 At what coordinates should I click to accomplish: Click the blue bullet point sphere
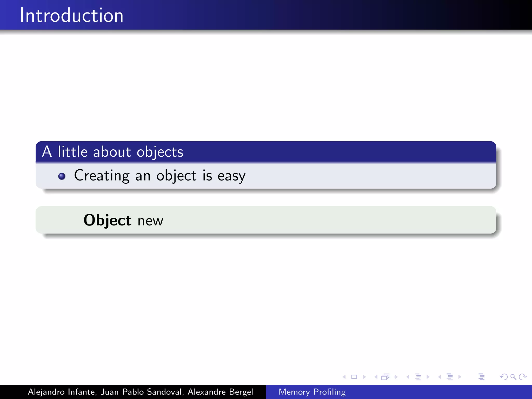point(62,176)
